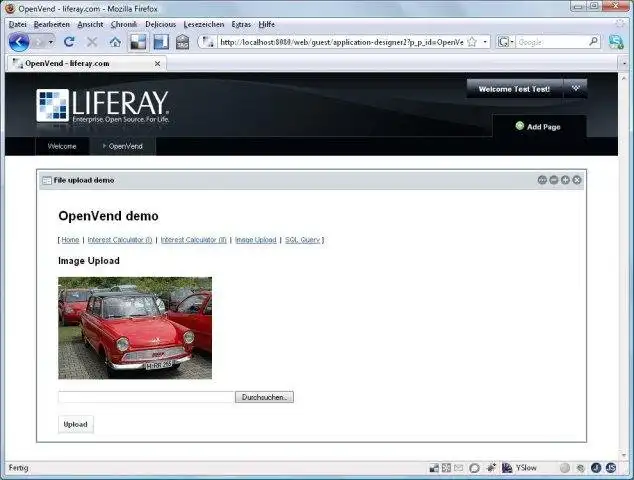Open the Chronik menu
Image resolution: width=634 pixels, height=480 pixels.
coord(124,25)
